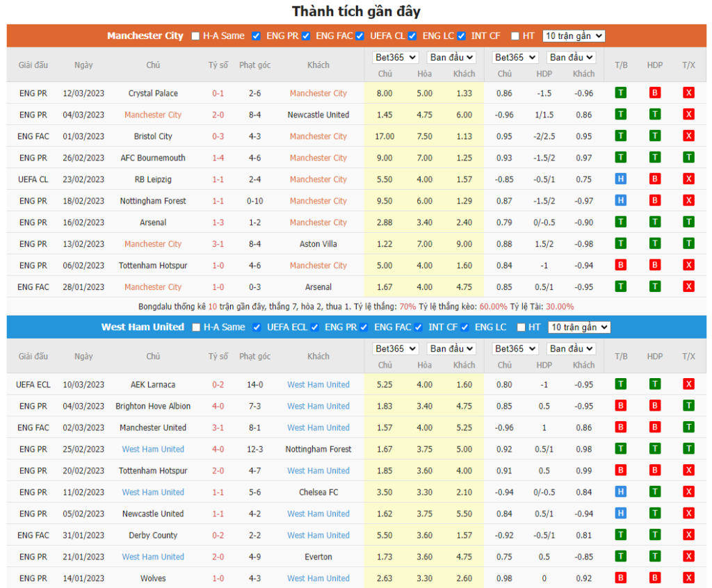Open Chelsea FC team link
This screenshot has height=588, width=712.
(318, 492)
